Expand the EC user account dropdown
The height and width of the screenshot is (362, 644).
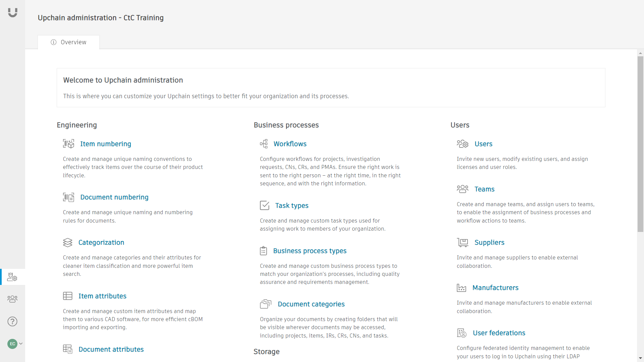click(x=15, y=344)
